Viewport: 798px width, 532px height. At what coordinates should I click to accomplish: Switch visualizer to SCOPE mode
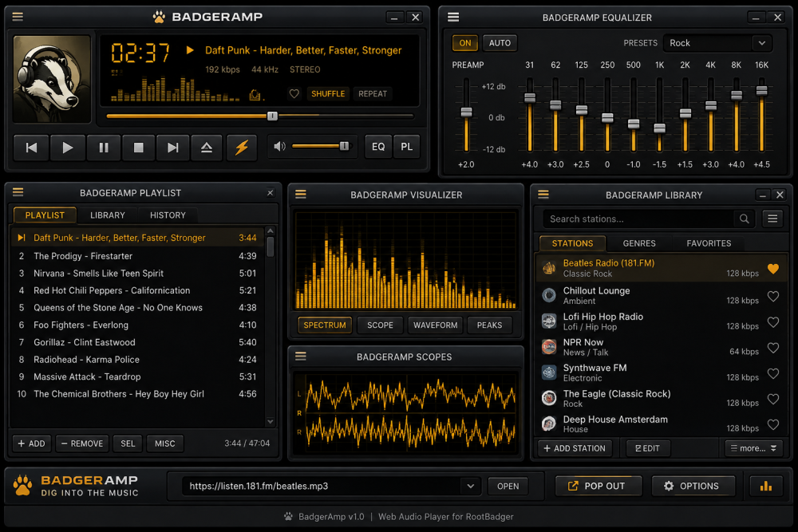(x=380, y=325)
